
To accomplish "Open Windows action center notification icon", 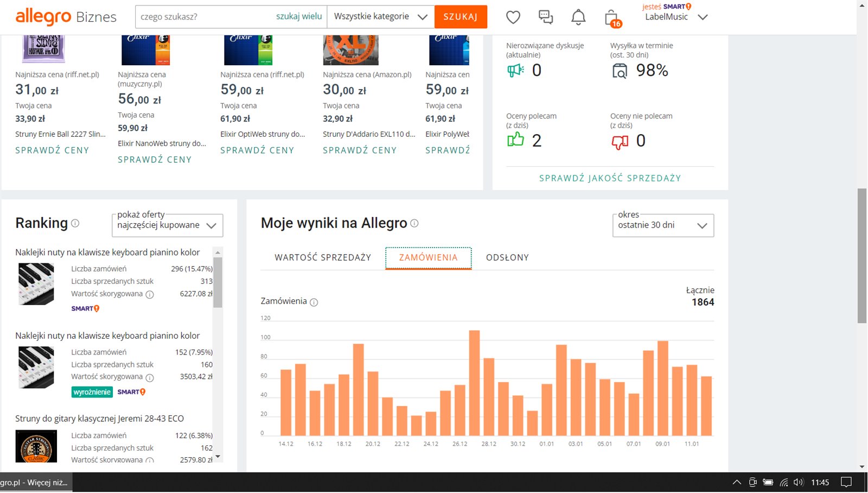I will tap(846, 482).
